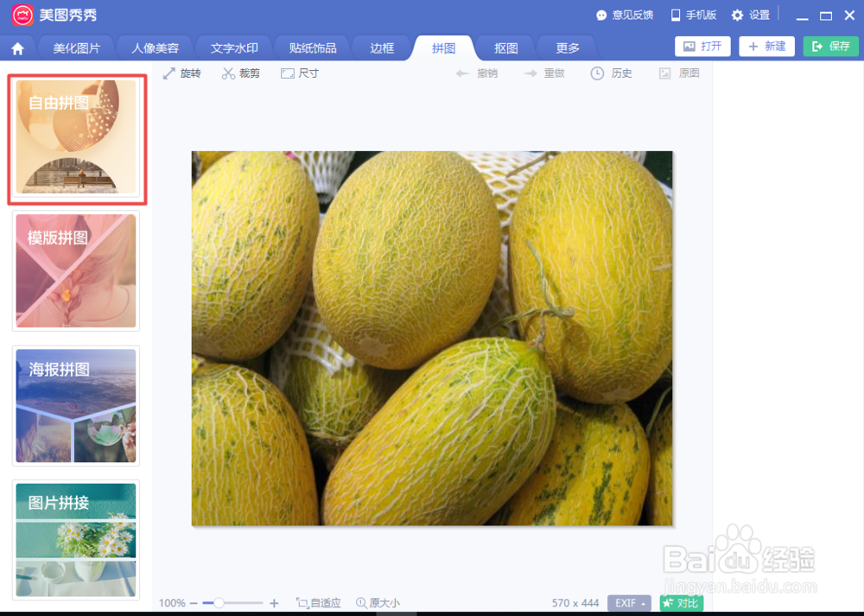This screenshot has width=864, height=616.
Task: Maximize the 美图秀秀 window
Action: click(826, 16)
